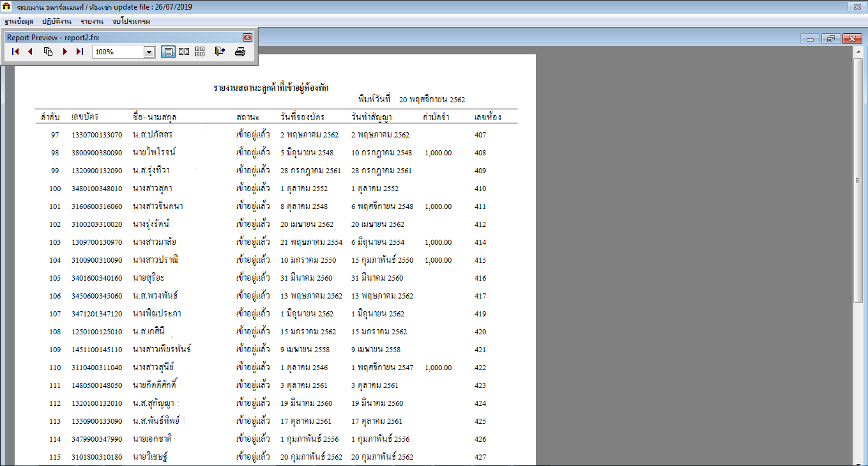Click the yellow house application icon
868x466 pixels.
(7, 7)
